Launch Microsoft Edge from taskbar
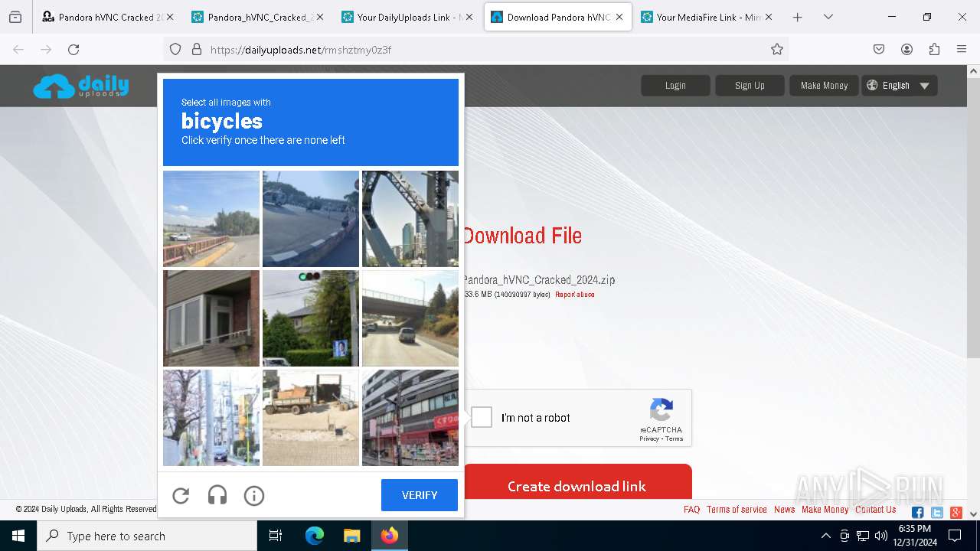980x551 pixels. [x=315, y=536]
